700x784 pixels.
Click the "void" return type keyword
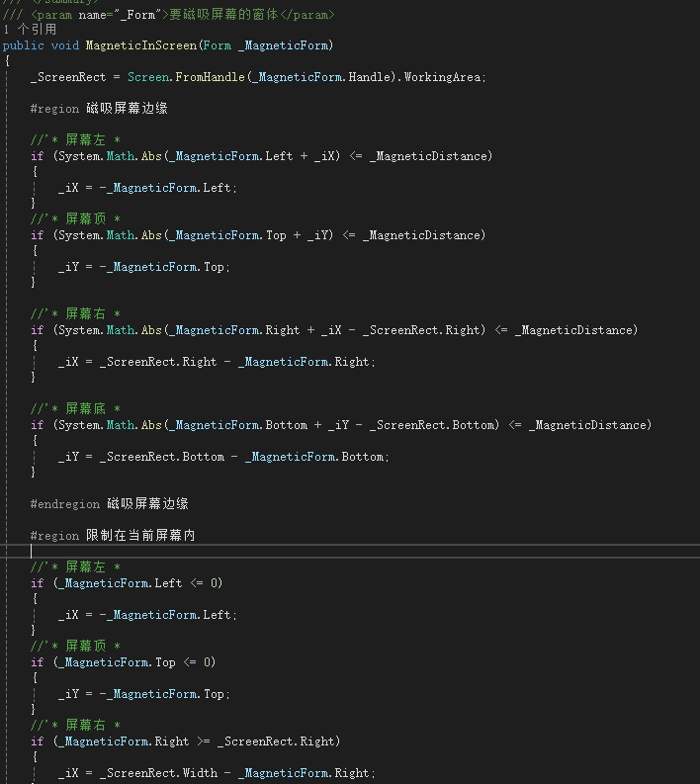[x=67, y=45]
